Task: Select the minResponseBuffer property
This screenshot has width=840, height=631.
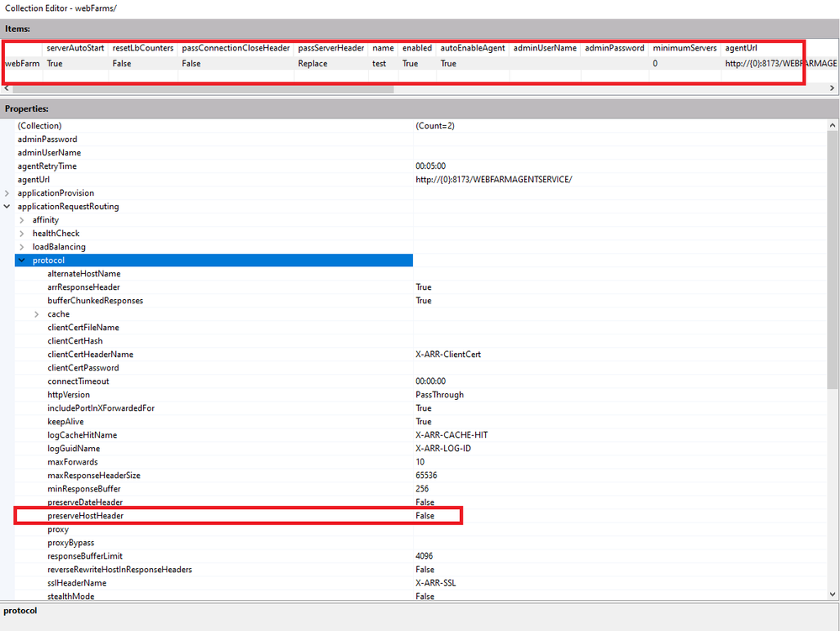Action: [84, 489]
